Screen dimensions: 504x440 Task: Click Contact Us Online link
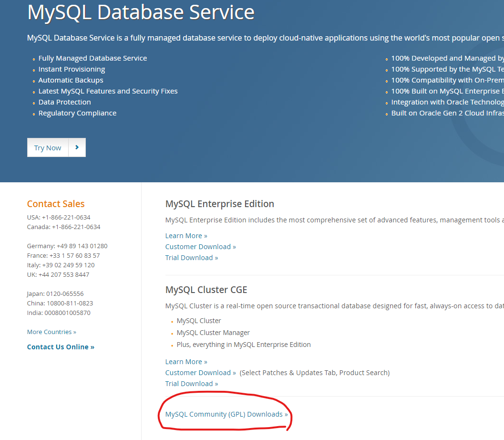point(61,347)
